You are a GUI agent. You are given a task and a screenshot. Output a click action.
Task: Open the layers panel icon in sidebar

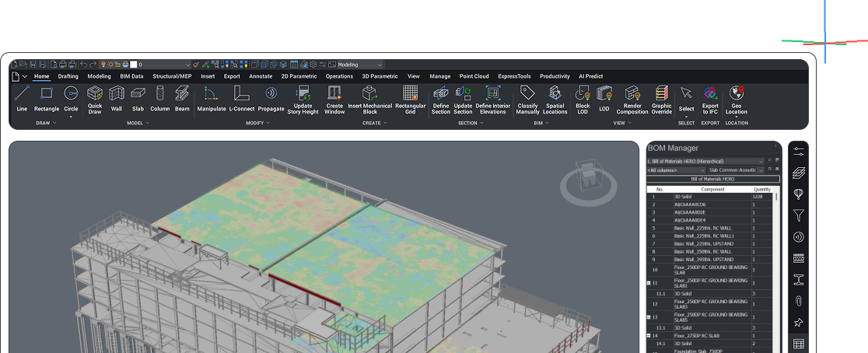[798, 173]
